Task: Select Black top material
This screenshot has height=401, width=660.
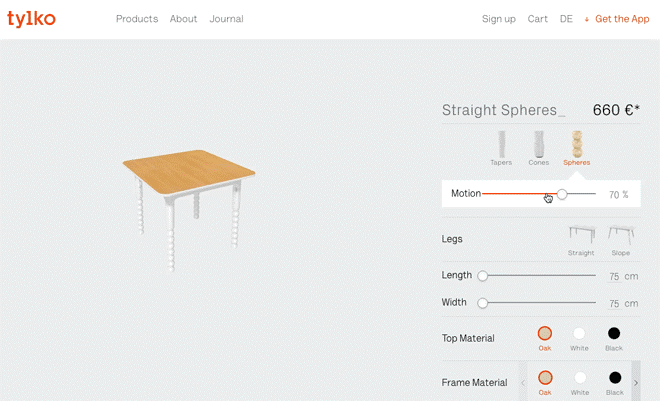Action: pos(614,334)
